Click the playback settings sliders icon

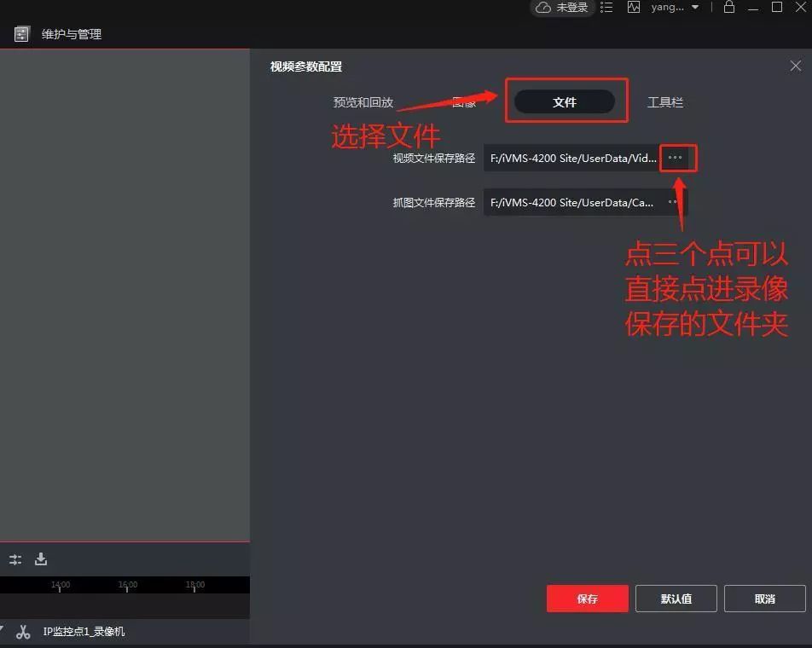pos(15,560)
